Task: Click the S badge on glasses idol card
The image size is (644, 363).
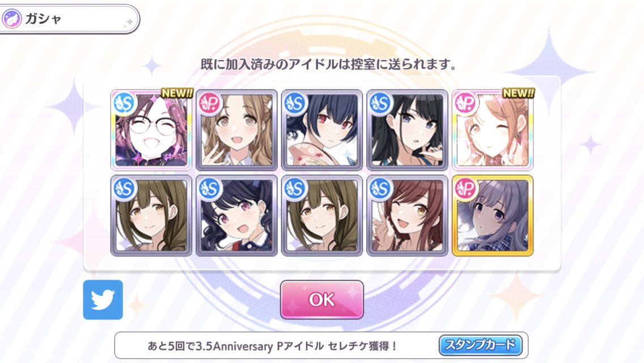Action: click(x=125, y=103)
